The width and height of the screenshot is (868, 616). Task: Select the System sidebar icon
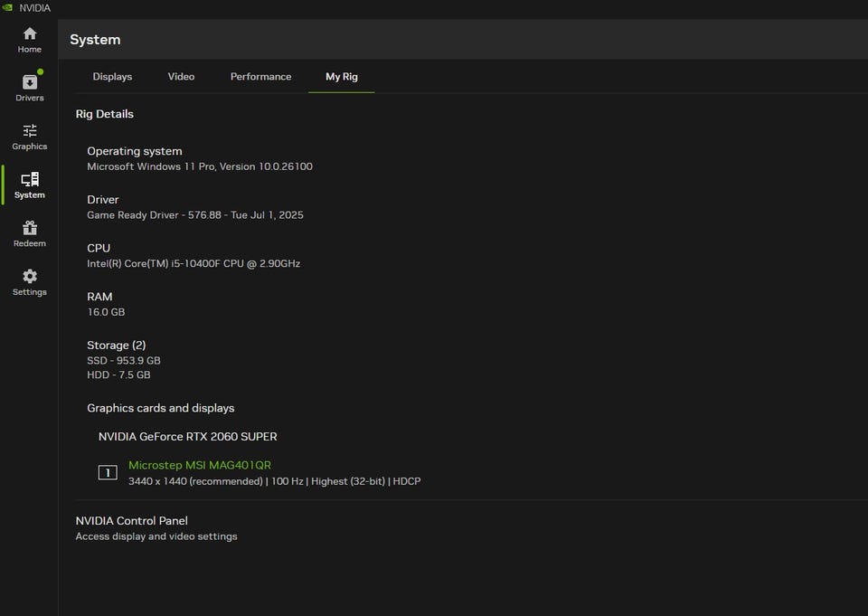point(30,185)
